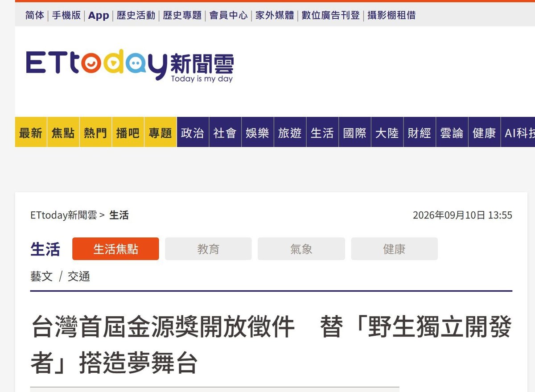
Task: Open the 雲論 category
Action: click(x=452, y=132)
